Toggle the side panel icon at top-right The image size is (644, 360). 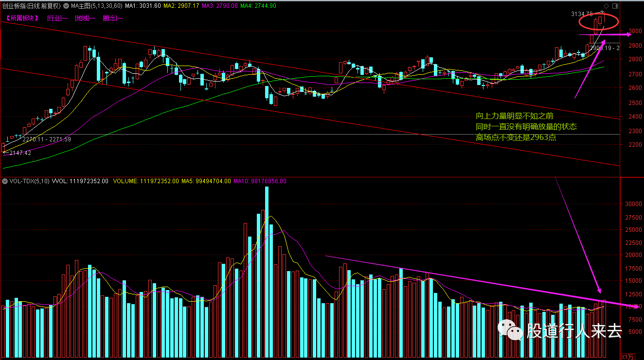point(615,6)
